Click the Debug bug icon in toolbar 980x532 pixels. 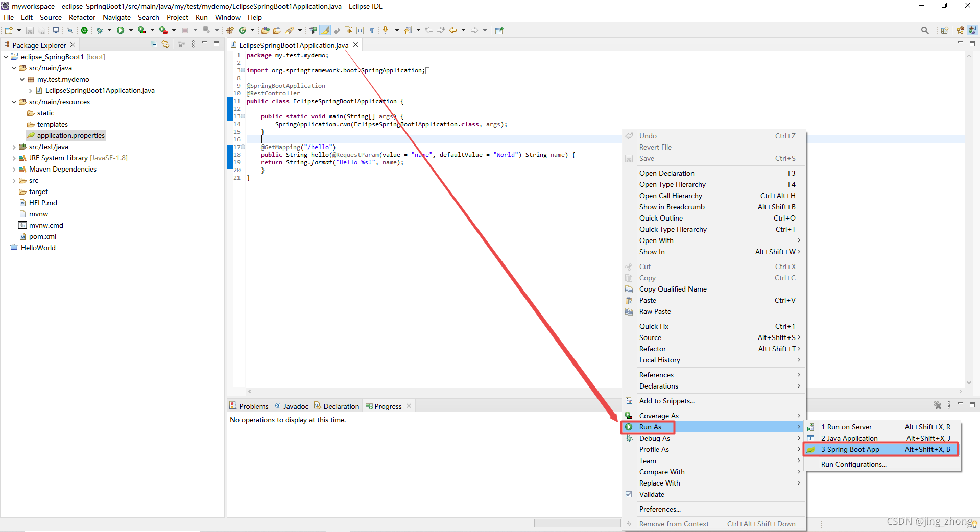[x=100, y=30]
